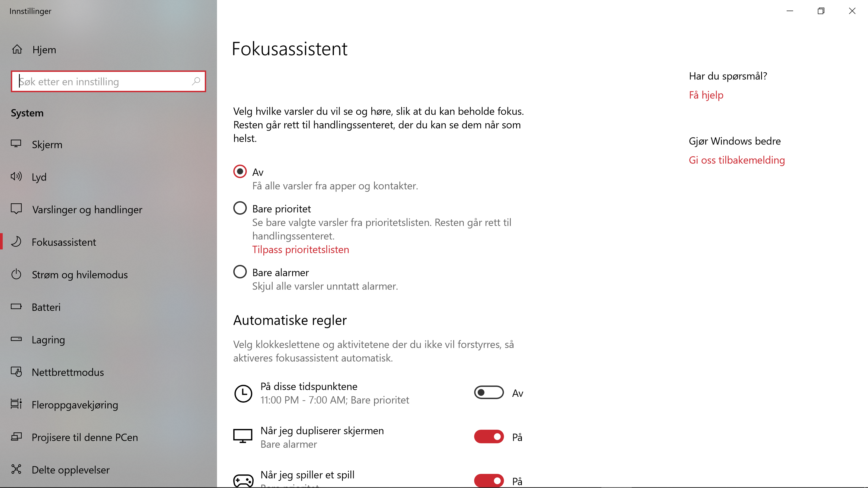Enable the På disse tidspunktene toggle
868x488 pixels.
489,392
